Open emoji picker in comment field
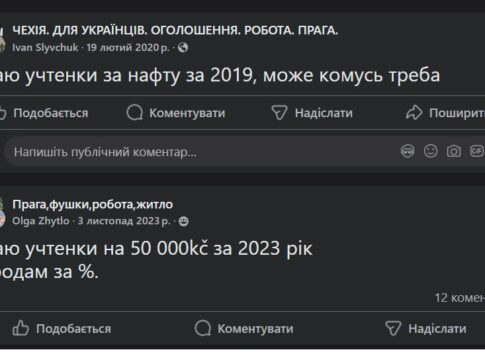The image size is (485, 360). [431, 151]
